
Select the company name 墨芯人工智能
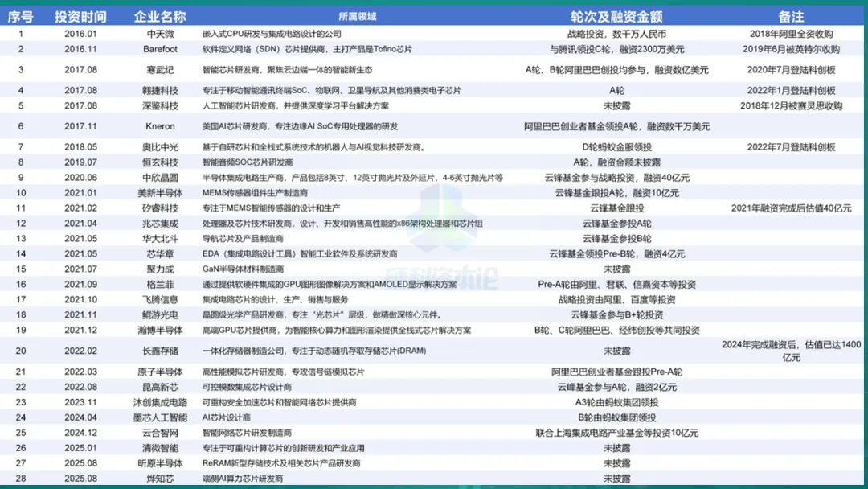pyautogui.click(x=160, y=417)
